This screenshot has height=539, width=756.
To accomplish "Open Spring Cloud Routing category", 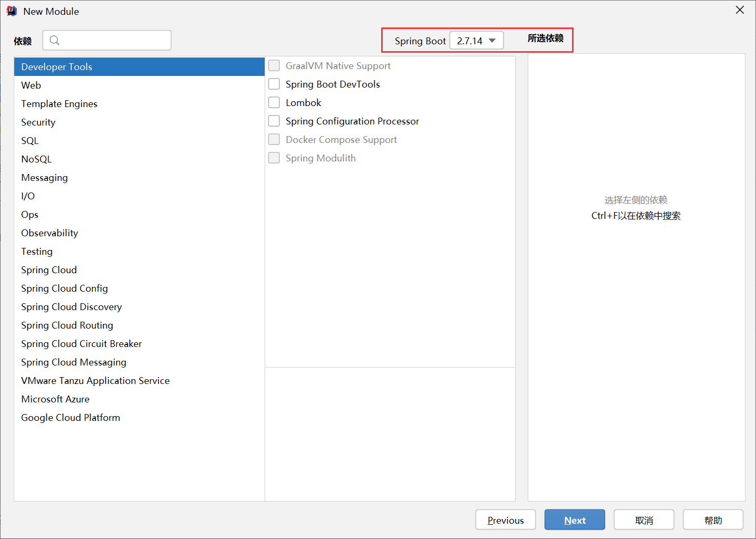I will coord(139,325).
